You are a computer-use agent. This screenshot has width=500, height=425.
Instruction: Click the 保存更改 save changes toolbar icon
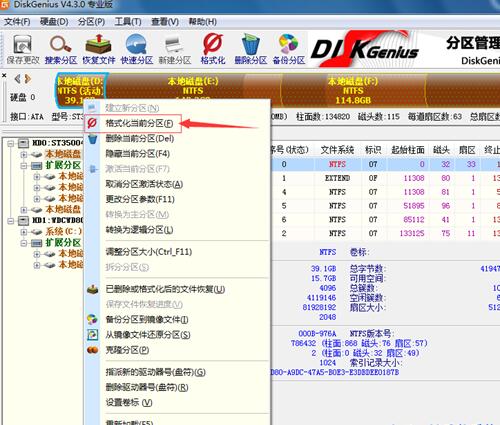tap(22, 49)
